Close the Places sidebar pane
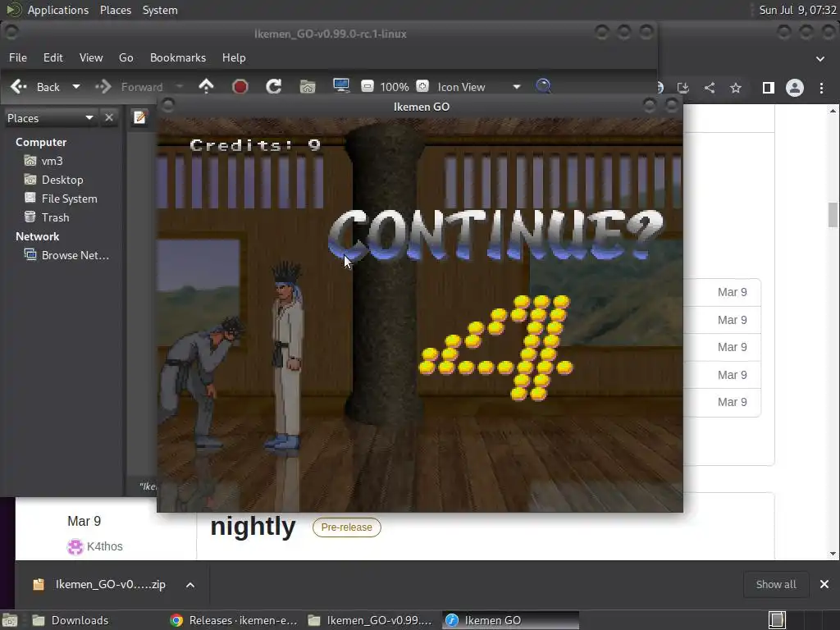Screen dimensions: 840x630 [x=109, y=117]
